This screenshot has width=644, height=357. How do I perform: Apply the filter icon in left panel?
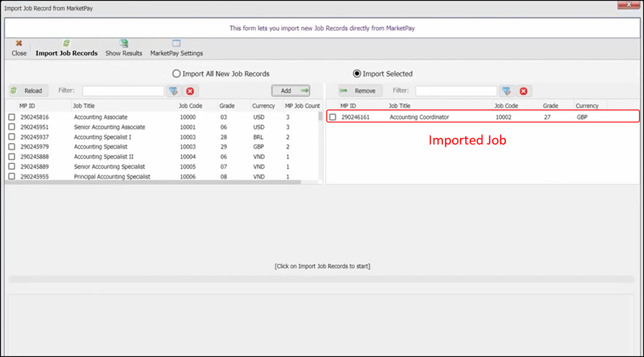point(173,91)
